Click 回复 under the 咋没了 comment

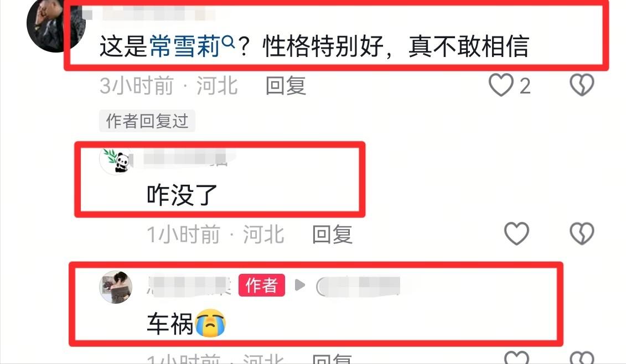(332, 235)
